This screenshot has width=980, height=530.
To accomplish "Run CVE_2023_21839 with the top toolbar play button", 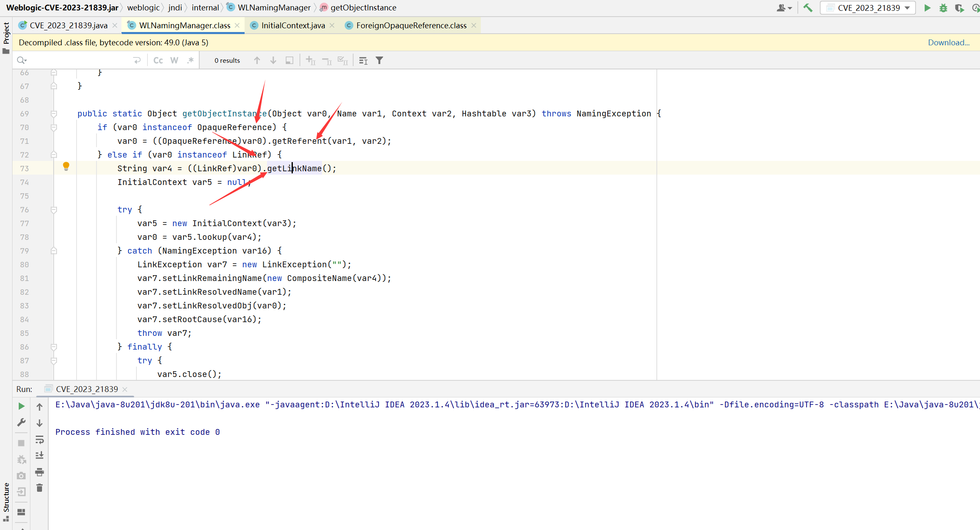I will coord(927,8).
